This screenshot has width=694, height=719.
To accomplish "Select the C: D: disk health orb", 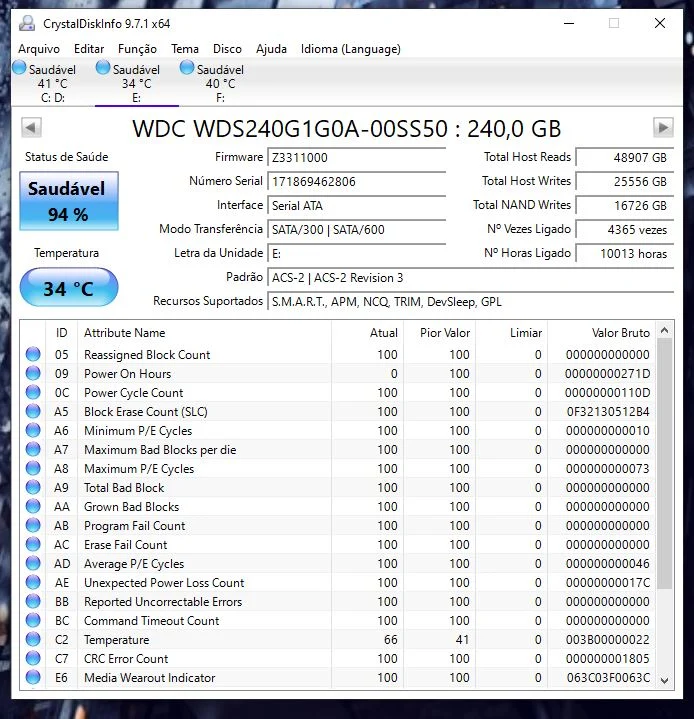I will pyautogui.click(x=19, y=67).
